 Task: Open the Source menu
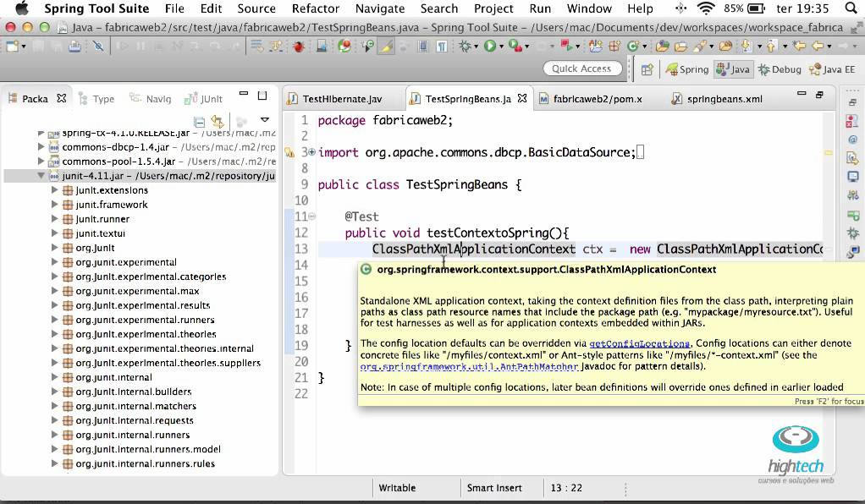(x=256, y=8)
